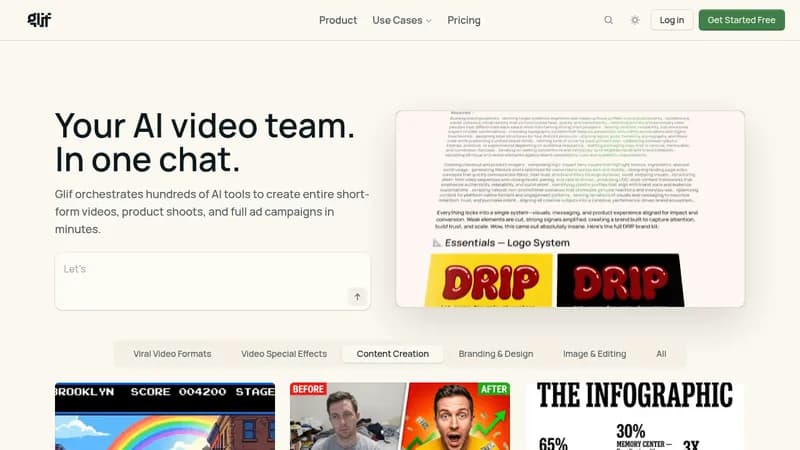Click the yellow DRIP logo image
Viewport: 800px width, 450px height.
pos(489,281)
